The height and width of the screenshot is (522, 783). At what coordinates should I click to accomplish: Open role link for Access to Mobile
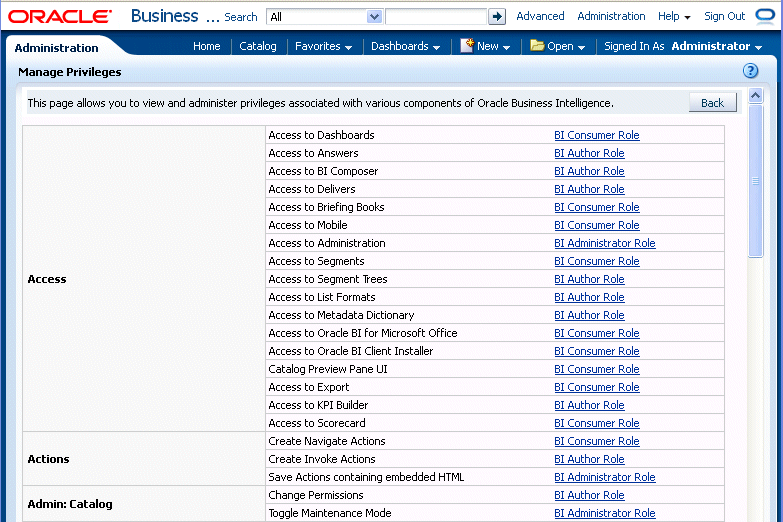pyautogui.click(x=597, y=225)
